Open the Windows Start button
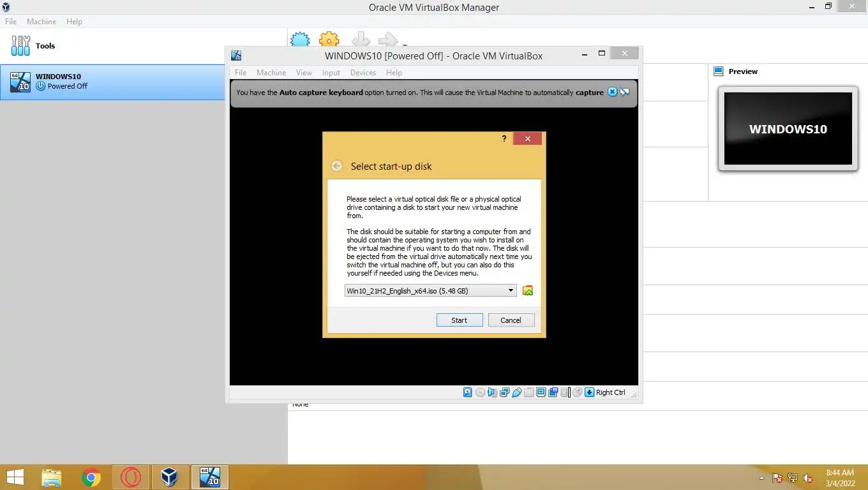 (x=15, y=477)
